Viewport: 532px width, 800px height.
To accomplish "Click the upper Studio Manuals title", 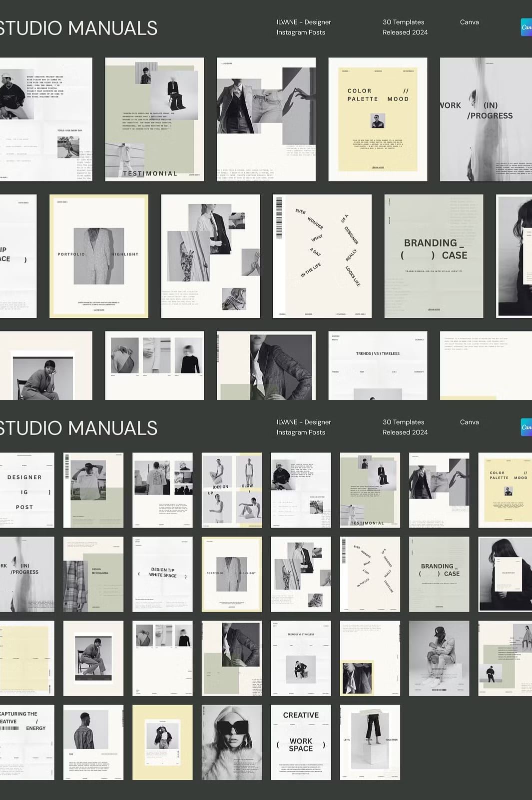I will point(78,28).
